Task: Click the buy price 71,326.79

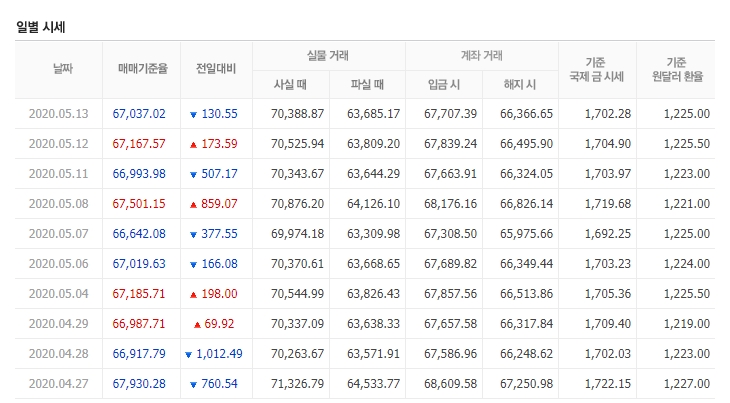Action: pyautogui.click(x=297, y=384)
